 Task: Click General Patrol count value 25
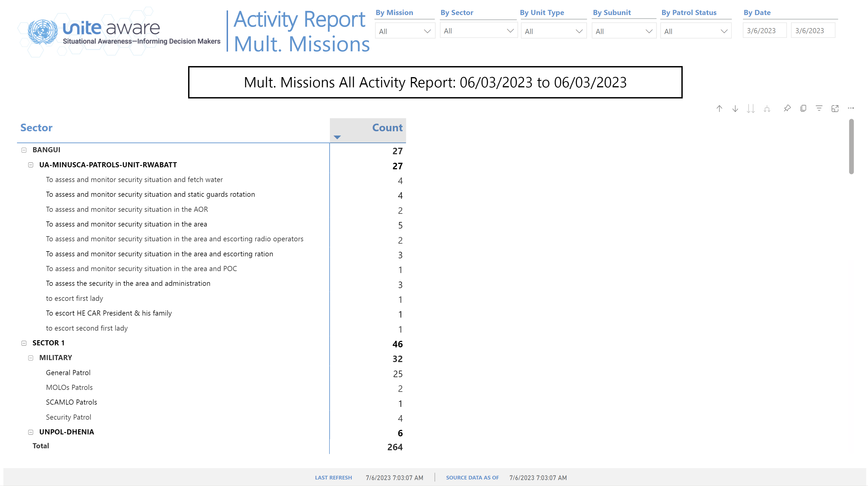(398, 374)
